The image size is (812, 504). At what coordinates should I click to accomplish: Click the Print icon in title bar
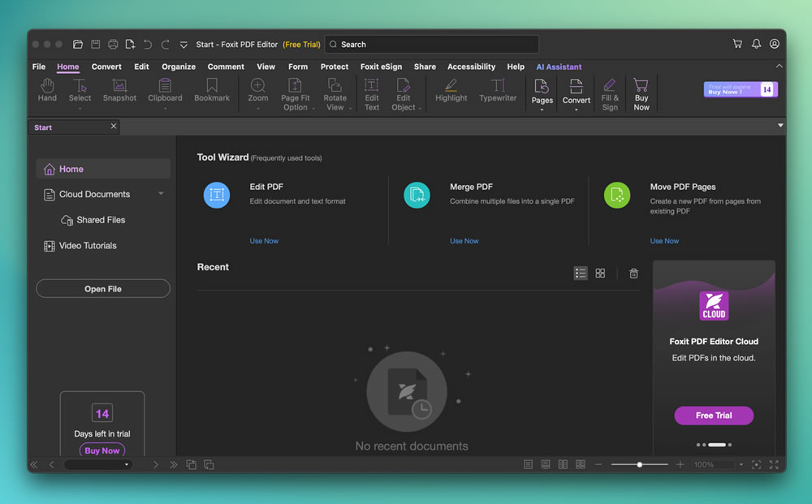113,45
